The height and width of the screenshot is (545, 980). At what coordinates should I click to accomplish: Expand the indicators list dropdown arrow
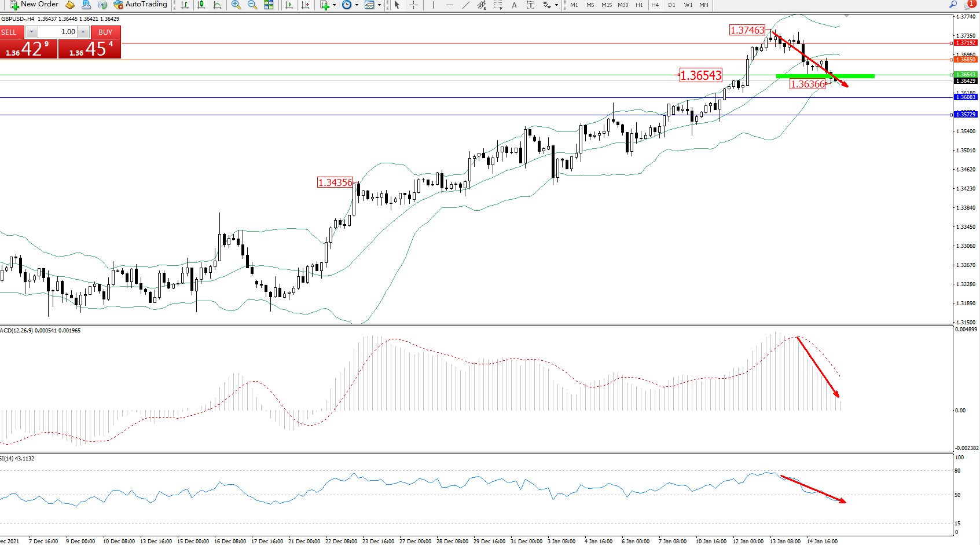[334, 5]
